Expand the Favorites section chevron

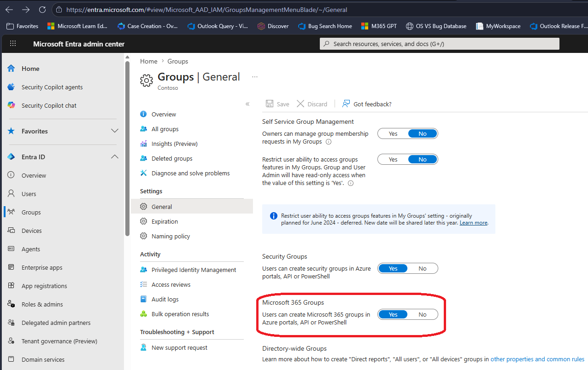pos(115,131)
